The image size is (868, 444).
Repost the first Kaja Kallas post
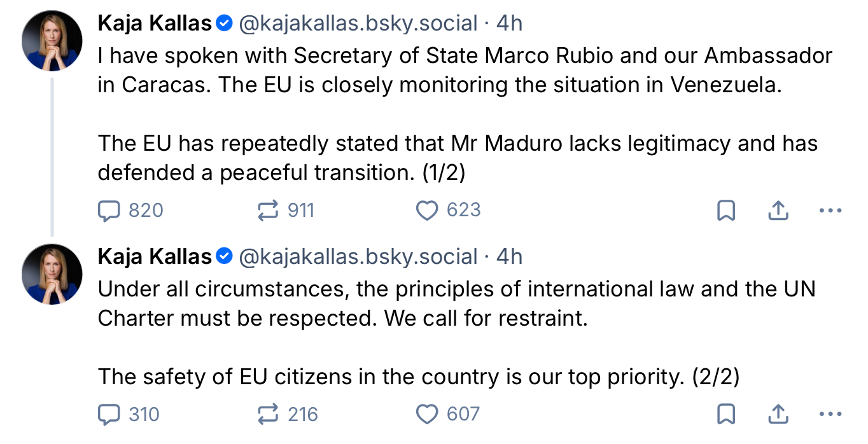(268, 211)
